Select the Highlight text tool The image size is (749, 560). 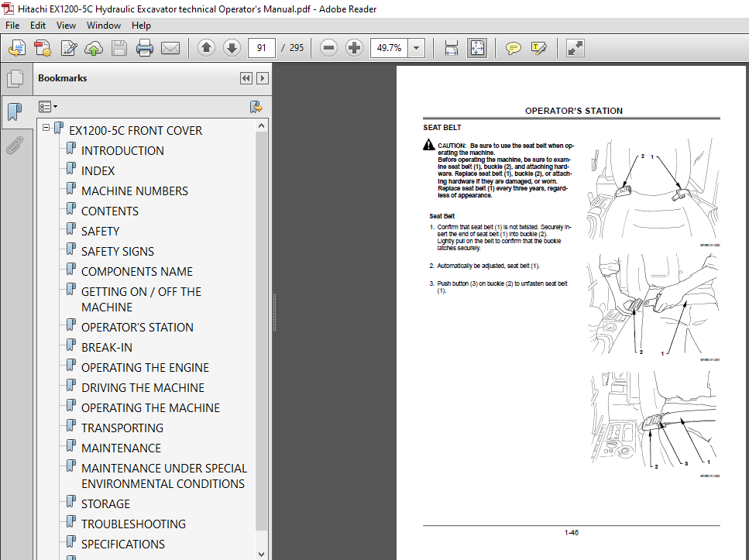(x=539, y=48)
